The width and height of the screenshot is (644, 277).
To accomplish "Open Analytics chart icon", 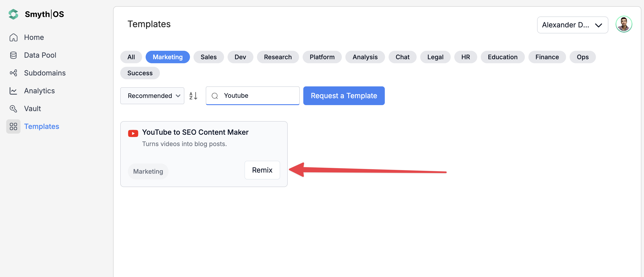I will pos(14,91).
